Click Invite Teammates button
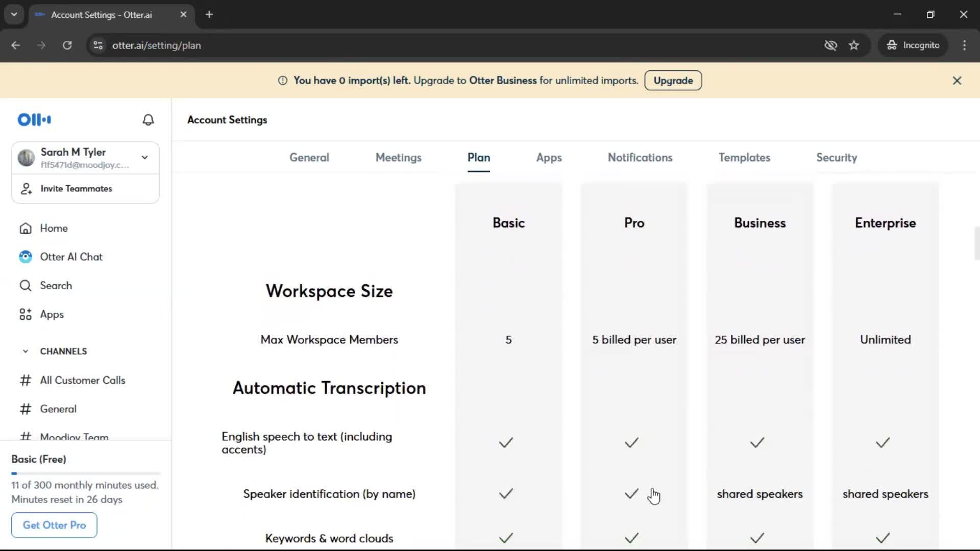This screenshot has width=980, height=551. click(85, 189)
